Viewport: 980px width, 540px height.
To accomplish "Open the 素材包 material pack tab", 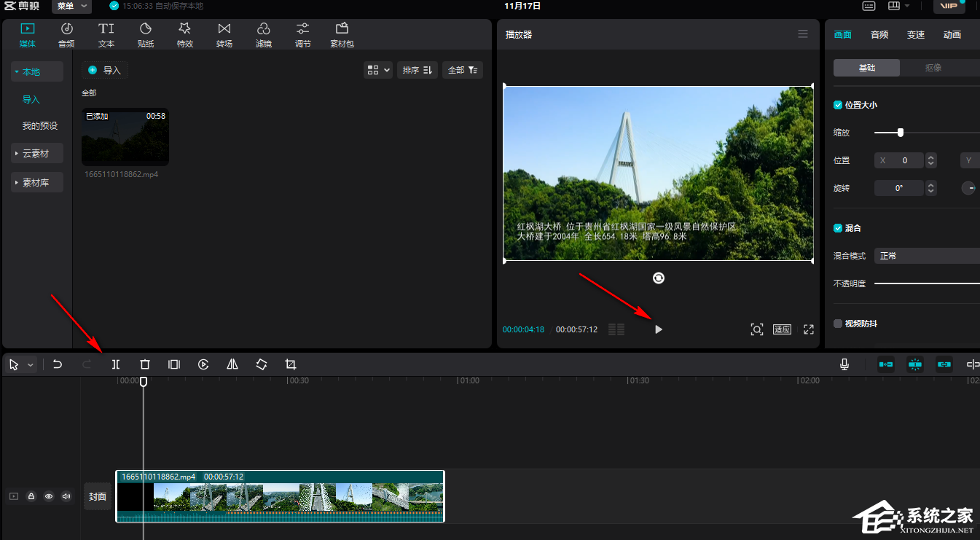I will (342, 35).
